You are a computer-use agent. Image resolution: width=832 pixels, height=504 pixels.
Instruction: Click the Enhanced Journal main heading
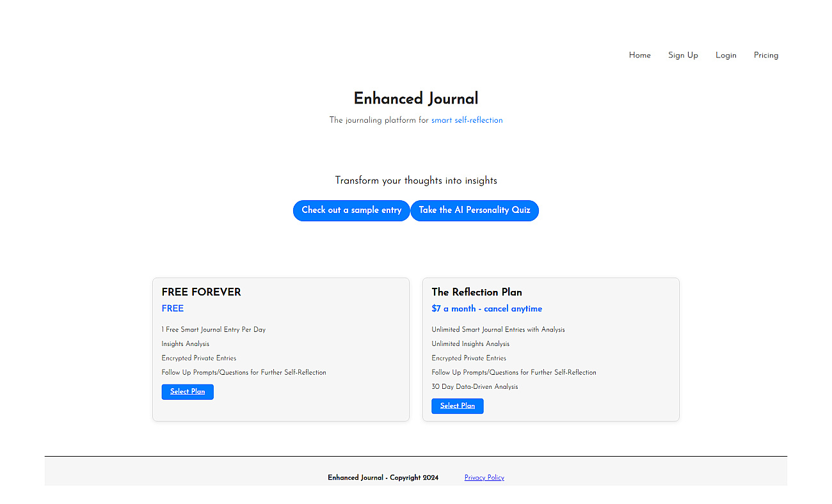[x=416, y=98]
